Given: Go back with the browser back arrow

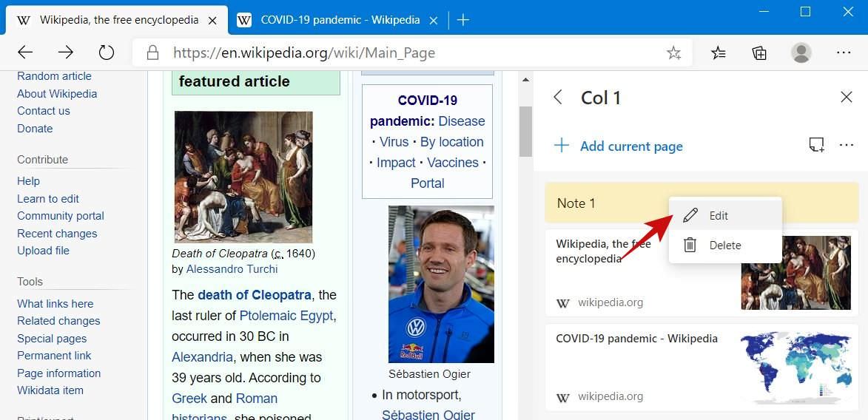Looking at the screenshot, I should [x=25, y=52].
